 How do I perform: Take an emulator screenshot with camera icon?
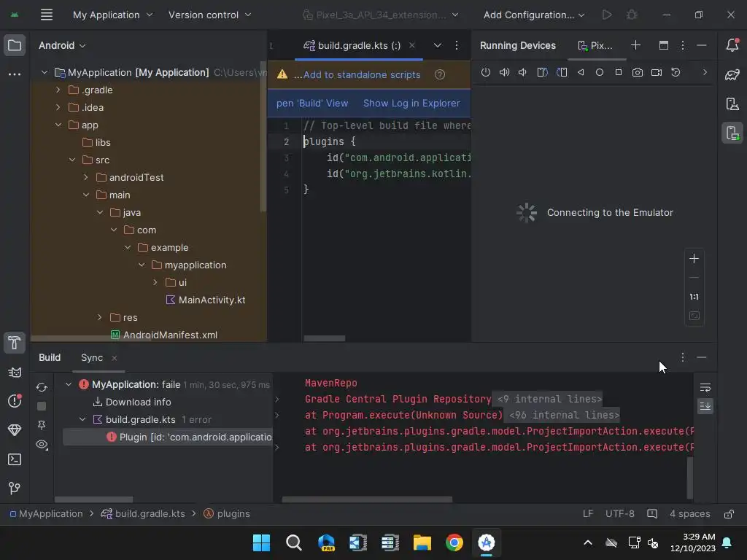[638, 72]
